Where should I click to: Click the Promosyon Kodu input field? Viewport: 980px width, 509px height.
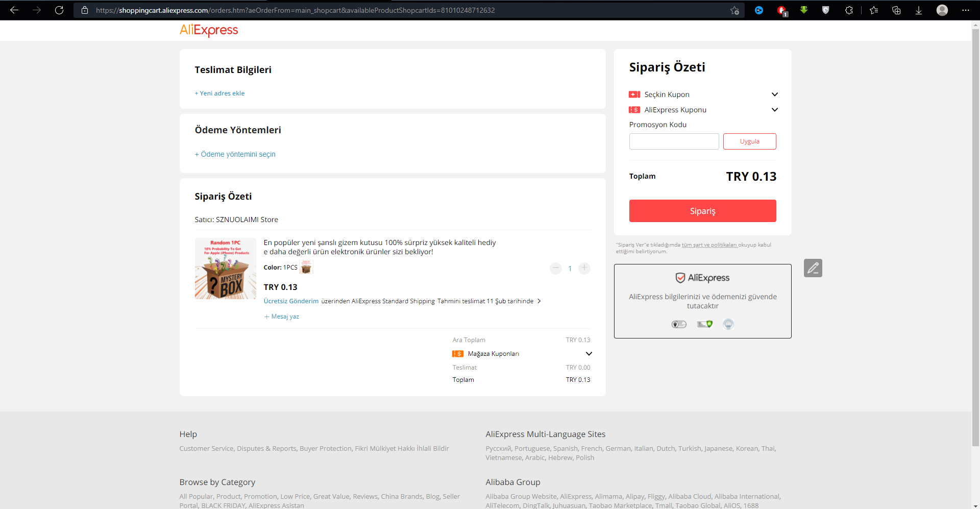(x=674, y=141)
